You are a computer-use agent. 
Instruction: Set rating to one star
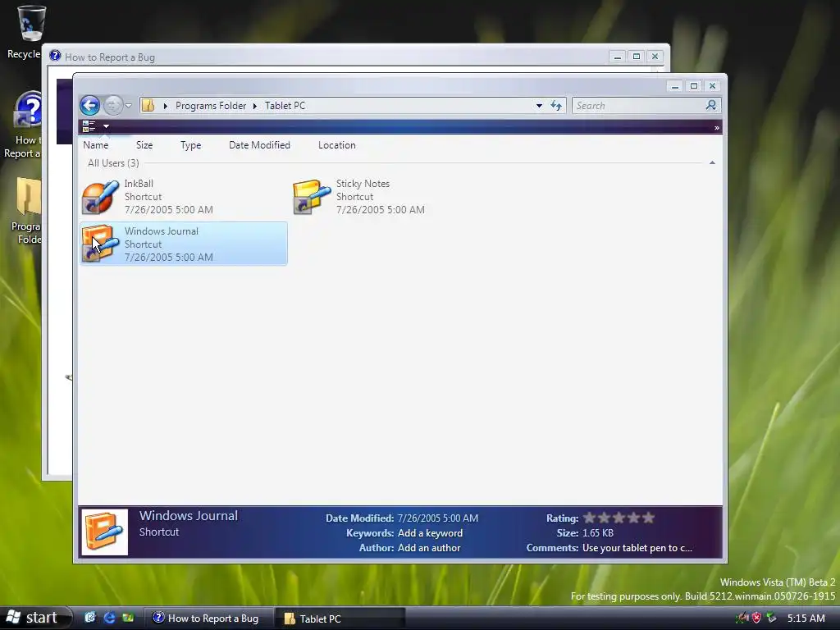tap(589, 518)
